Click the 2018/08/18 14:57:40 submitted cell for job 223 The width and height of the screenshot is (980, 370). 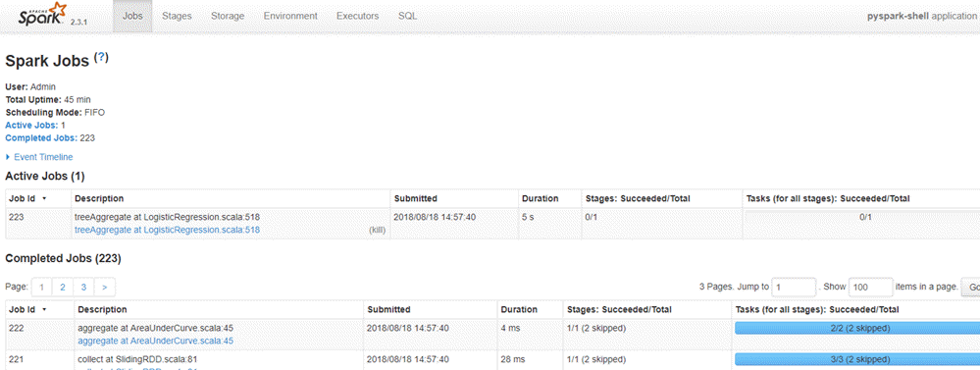pos(455,223)
